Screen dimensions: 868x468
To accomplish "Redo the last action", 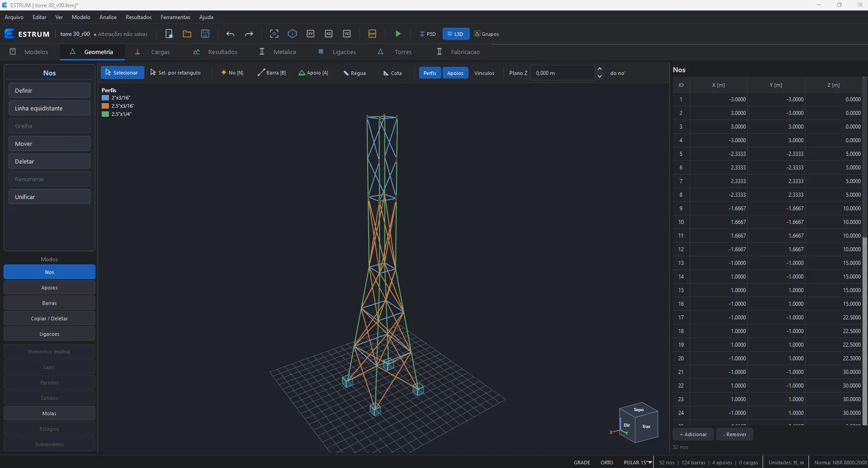I will [x=249, y=34].
